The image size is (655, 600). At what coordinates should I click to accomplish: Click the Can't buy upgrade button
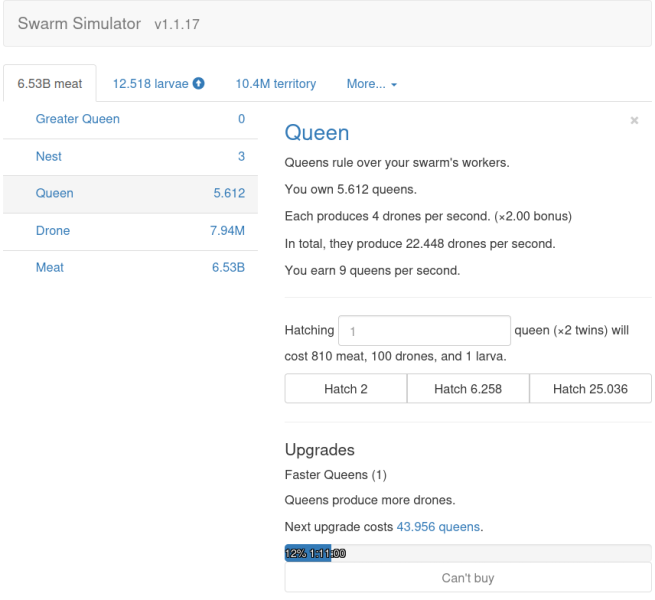click(468, 578)
